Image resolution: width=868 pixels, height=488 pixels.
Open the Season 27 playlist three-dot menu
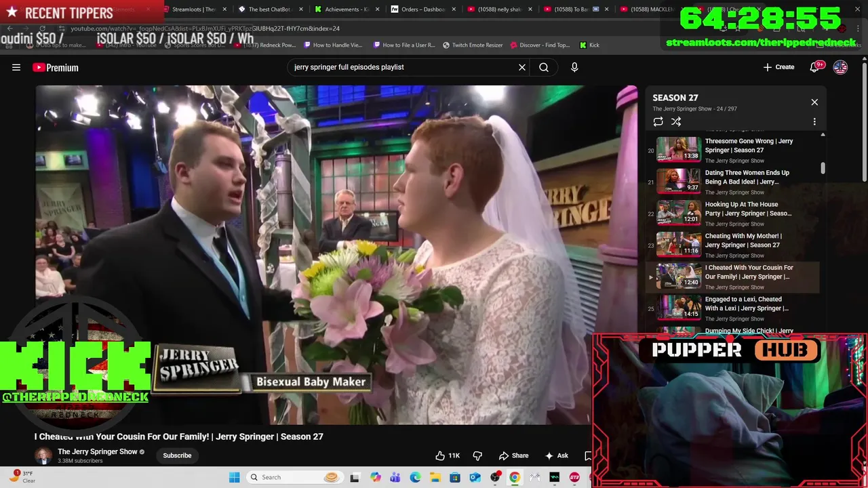pyautogui.click(x=814, y=122)
